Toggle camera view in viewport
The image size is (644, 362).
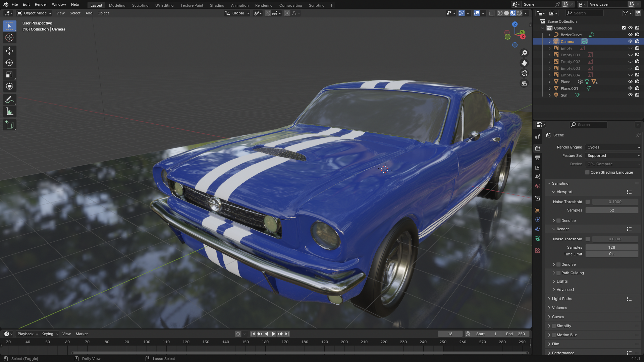pyautogui.click(x=524, y=73)
